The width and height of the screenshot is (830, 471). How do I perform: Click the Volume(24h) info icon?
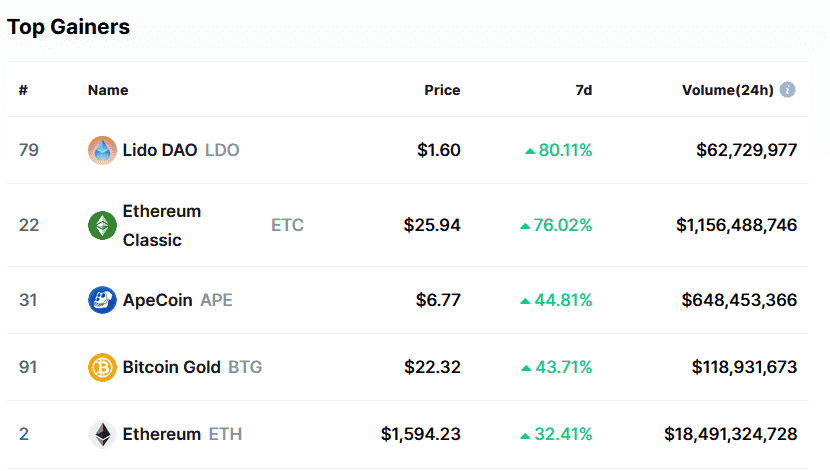[x=788, y=90]
